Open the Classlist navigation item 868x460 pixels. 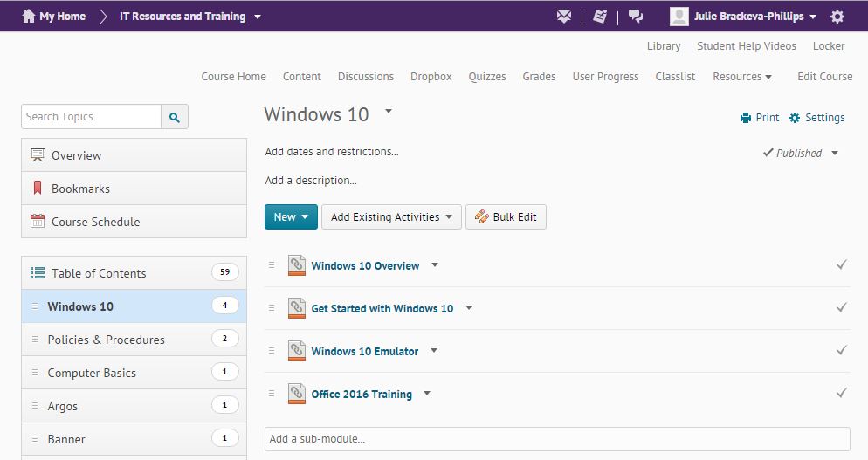(x=675, y=77)
